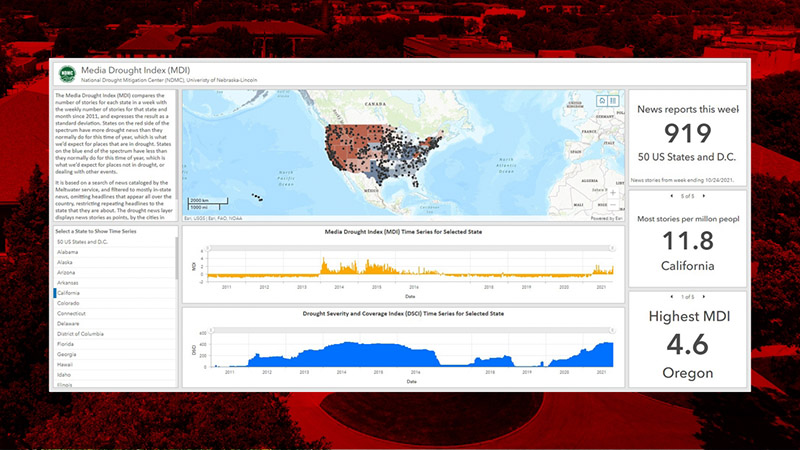Viewport: 800px width, 450px height.
Task: Select Alabama from the state list
Action: (70, 252)
